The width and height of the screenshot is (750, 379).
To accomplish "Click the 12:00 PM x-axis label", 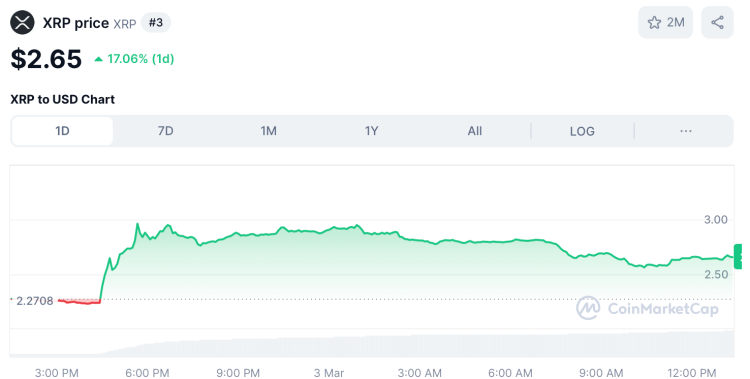I will [x=692, y=373].
